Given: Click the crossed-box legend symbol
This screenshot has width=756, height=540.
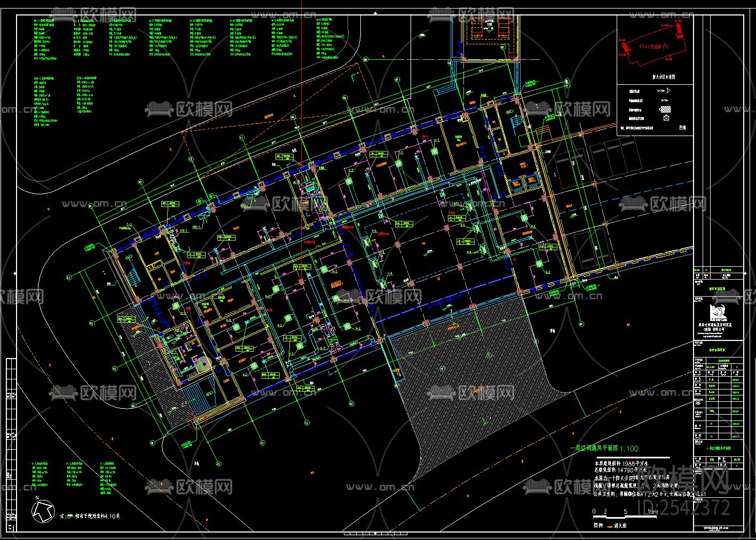Looking at the screenshot, I should 666,118.
